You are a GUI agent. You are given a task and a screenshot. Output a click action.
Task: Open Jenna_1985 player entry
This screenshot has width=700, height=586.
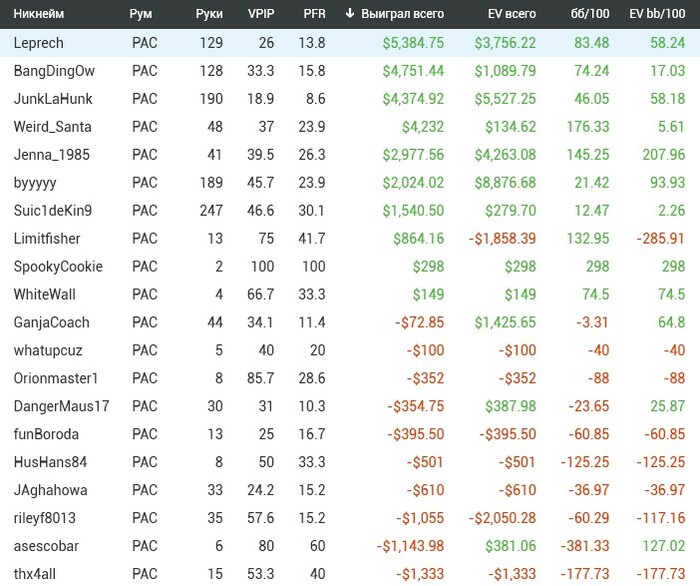tap(50, 155)
